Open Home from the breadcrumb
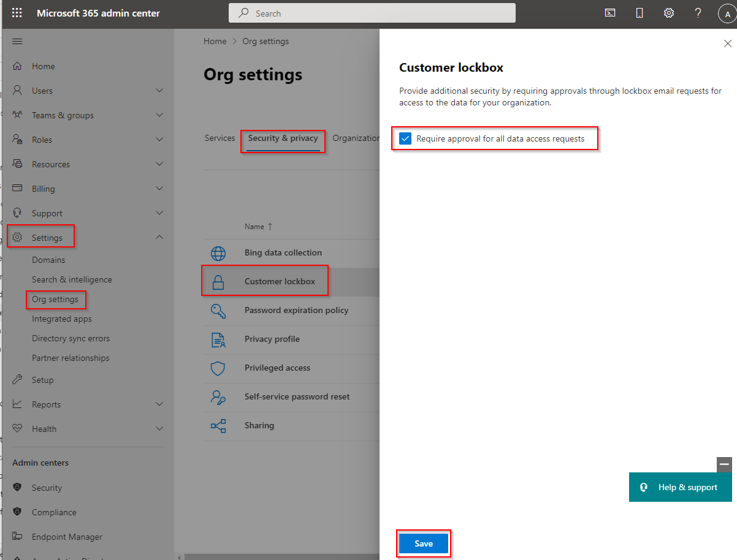The width and height of the screenshot is (737, 560). point(215,41)
